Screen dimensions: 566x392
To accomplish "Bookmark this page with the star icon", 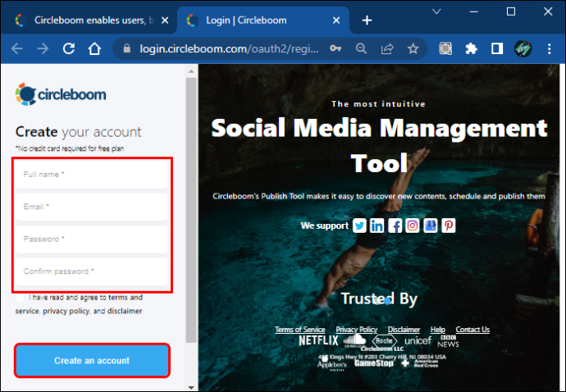I will tap(413, 48).
